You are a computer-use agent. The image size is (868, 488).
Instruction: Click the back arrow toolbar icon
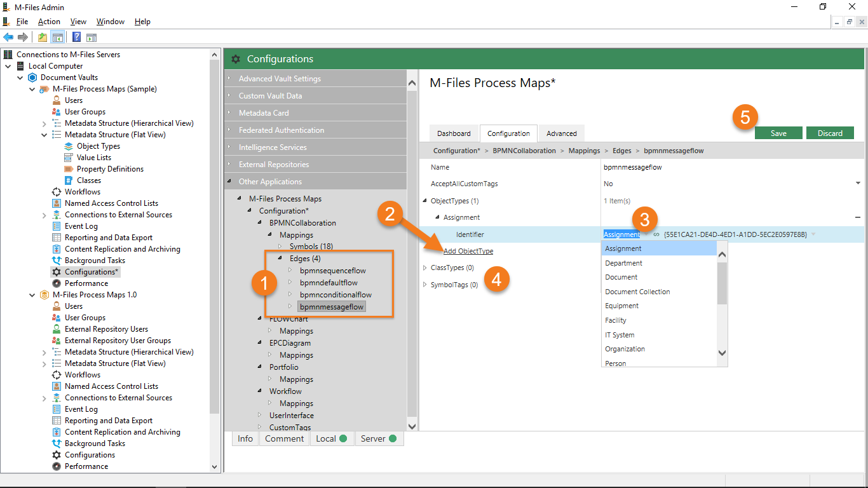click(x=8, y=37)
